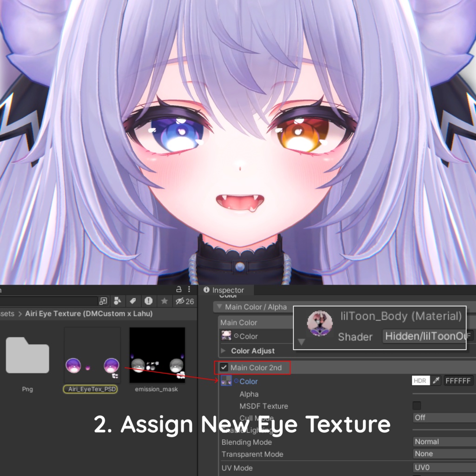
Task: Click the Main Color texture slot thumbnail
Action: pos(226,336)
